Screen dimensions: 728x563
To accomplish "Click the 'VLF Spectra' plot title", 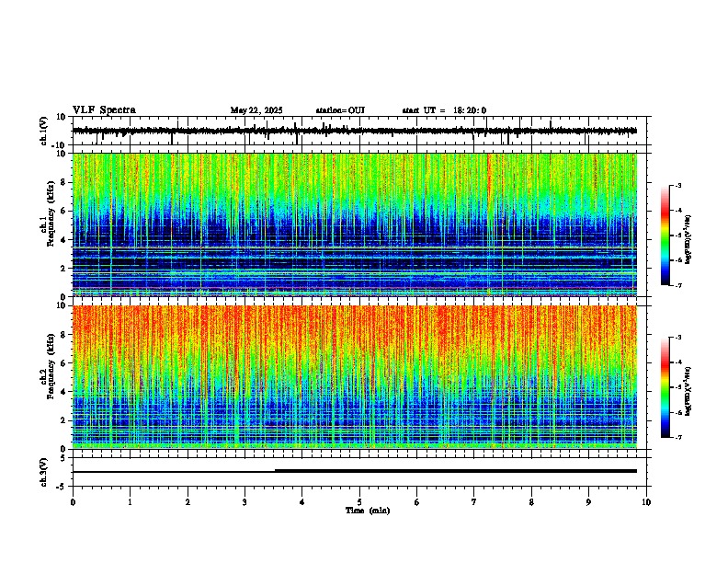I will (104, 110).
